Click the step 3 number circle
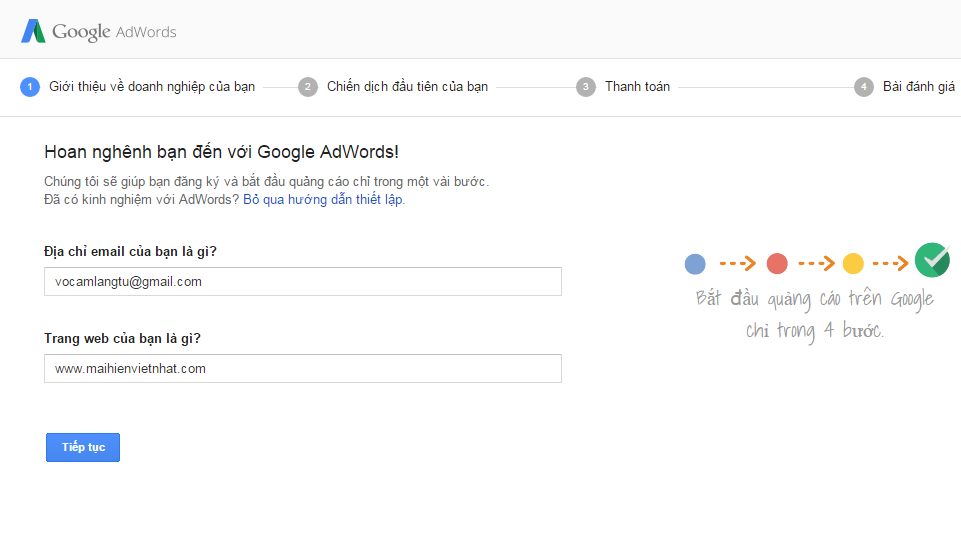 click(586, 86)
